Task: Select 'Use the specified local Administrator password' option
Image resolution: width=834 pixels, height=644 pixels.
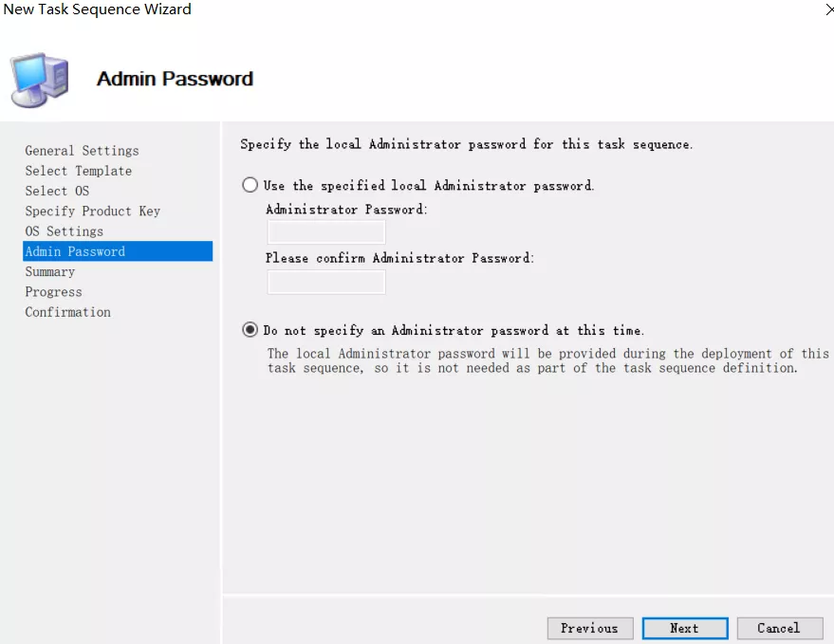Action: point(250,186)
